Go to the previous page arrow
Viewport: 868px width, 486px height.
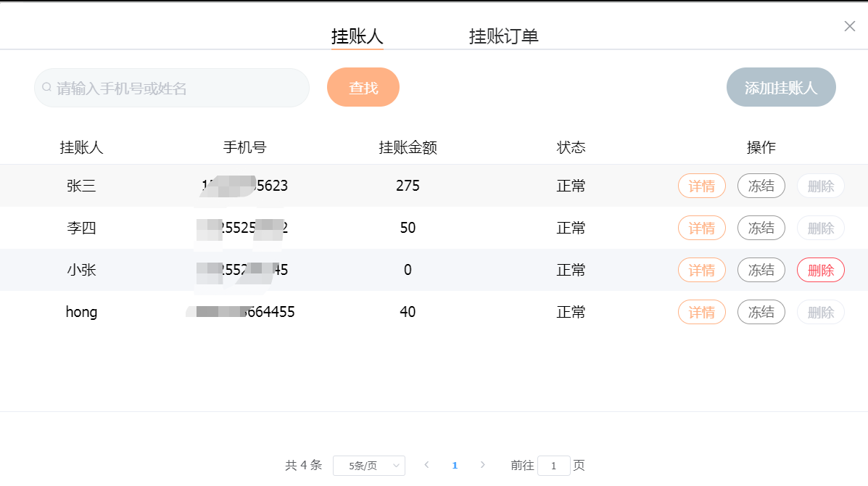[426, 465]
